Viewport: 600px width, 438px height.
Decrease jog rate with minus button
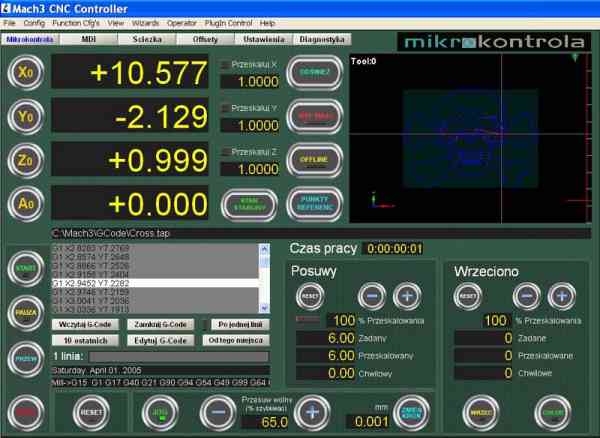[218, 413]
